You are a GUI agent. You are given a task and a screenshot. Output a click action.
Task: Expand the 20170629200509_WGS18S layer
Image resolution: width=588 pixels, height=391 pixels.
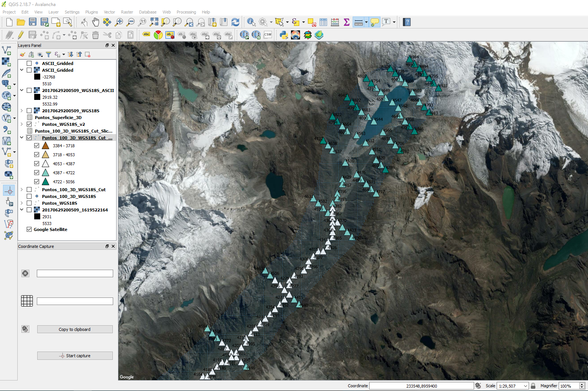coord(22,111)
